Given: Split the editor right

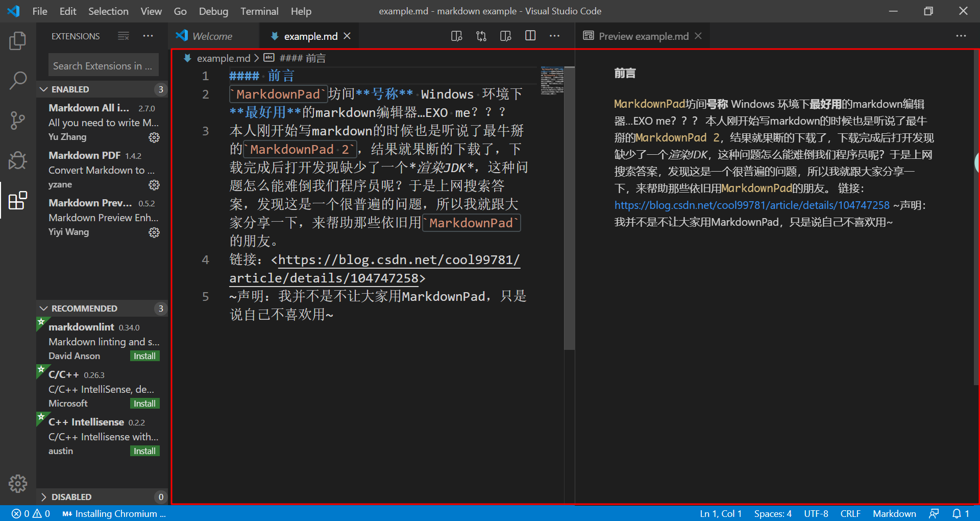Looking at the screenshot, I should (530, 36).
